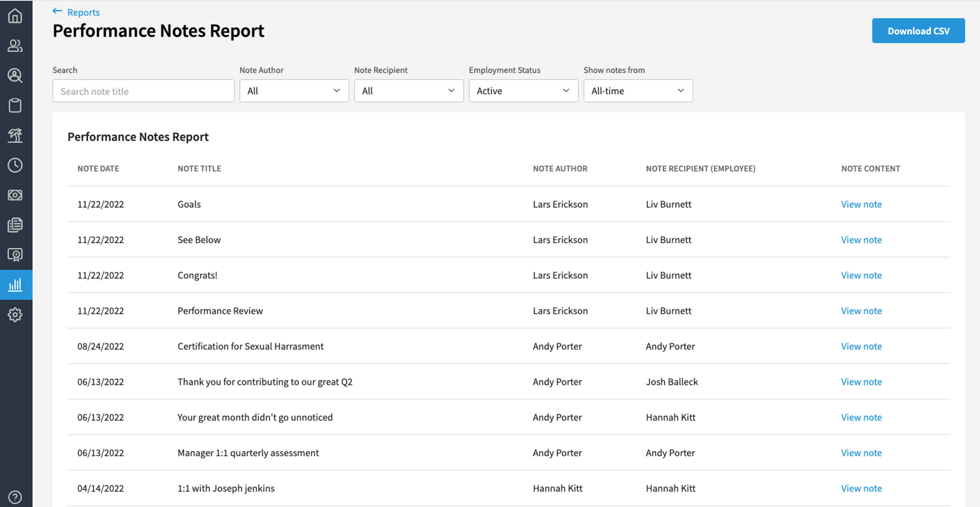Viewport: 980px width, 507px height.
Task: Select the Congrats! note title
Action: click(198, 275)
